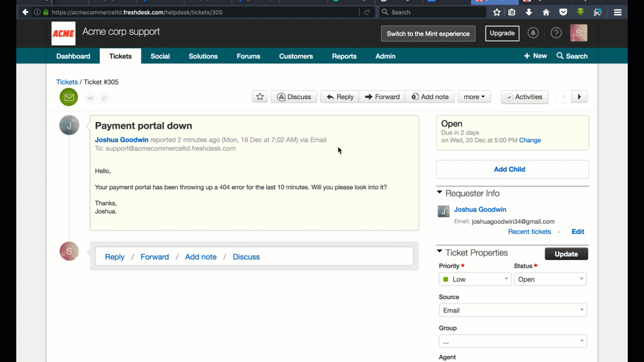This screenshot has height=362, width=644.
Task: Focus the browser Search field
Action: [x=433, y=12]
